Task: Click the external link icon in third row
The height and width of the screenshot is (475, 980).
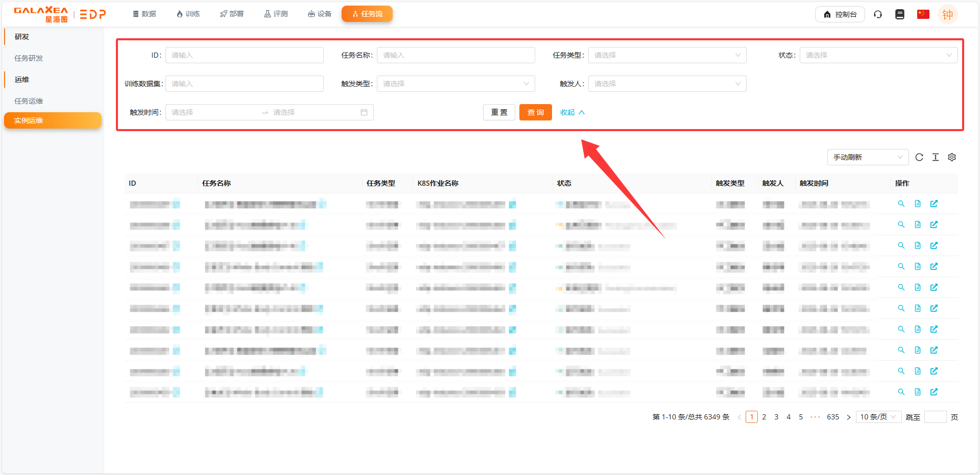Action: click(x=934, y=245)
